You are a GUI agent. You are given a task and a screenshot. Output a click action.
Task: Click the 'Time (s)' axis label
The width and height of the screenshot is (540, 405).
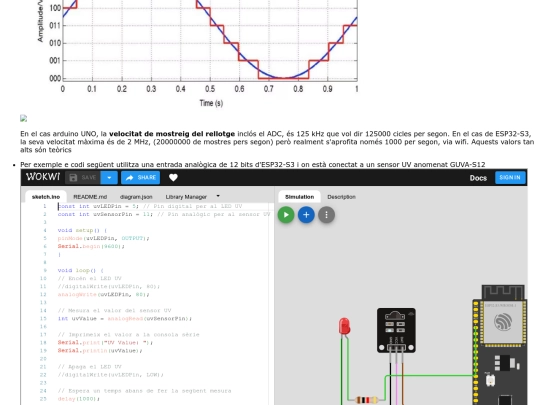pos(211,103)
